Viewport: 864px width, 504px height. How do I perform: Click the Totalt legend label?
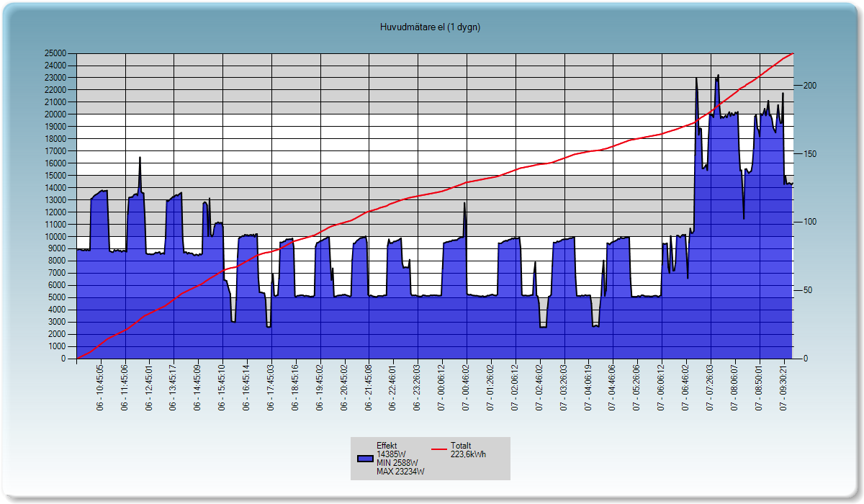(461, 445)
